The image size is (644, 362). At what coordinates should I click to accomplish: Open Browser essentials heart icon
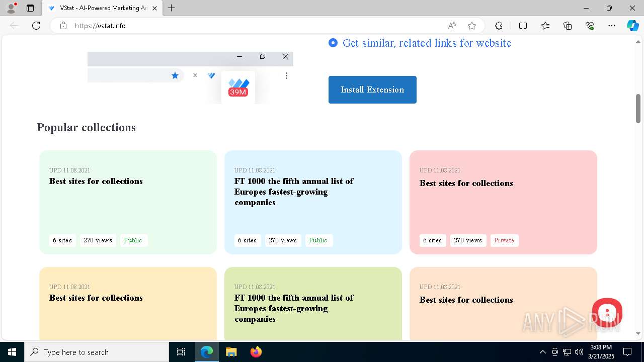tap(590, 26)
